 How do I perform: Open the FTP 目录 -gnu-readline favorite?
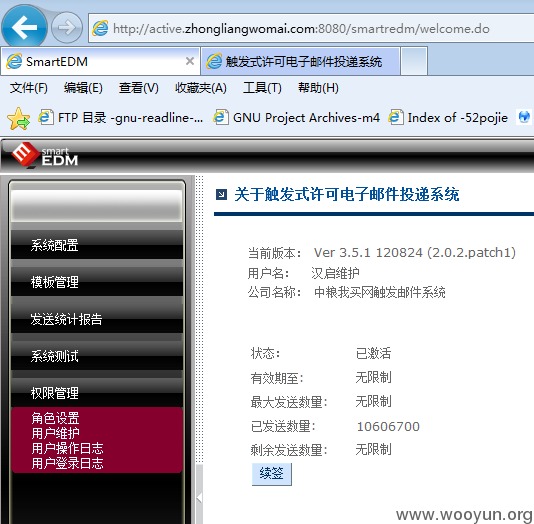click(x=121, y=118)
